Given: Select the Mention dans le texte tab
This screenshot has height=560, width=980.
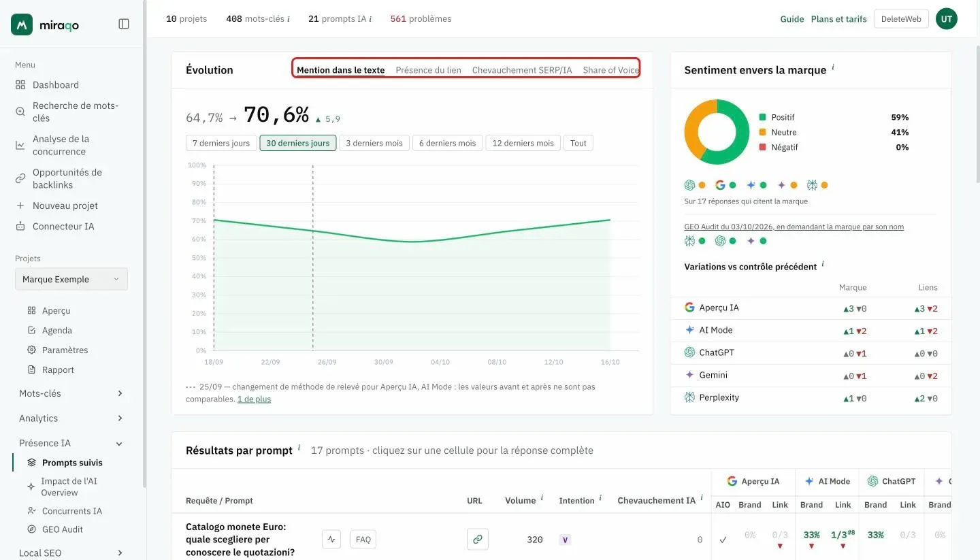Looking at the screenshot, I should click(341, 70).
